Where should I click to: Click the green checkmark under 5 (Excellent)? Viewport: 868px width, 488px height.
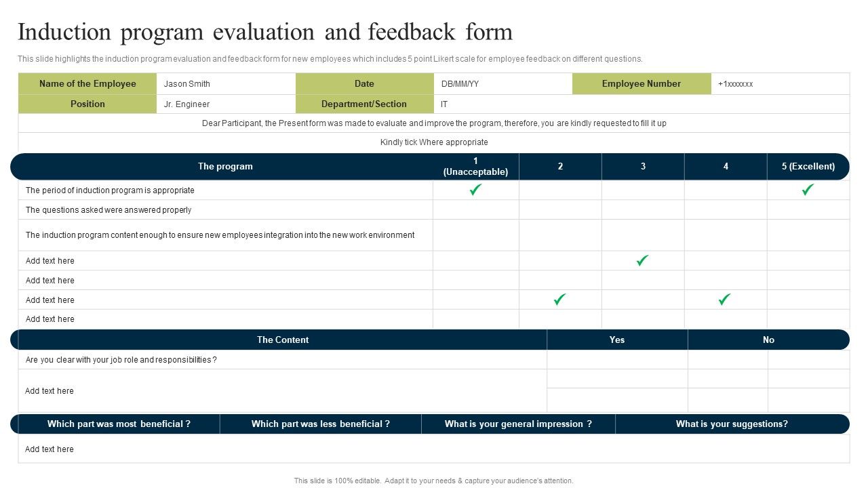tap(808, 190)
